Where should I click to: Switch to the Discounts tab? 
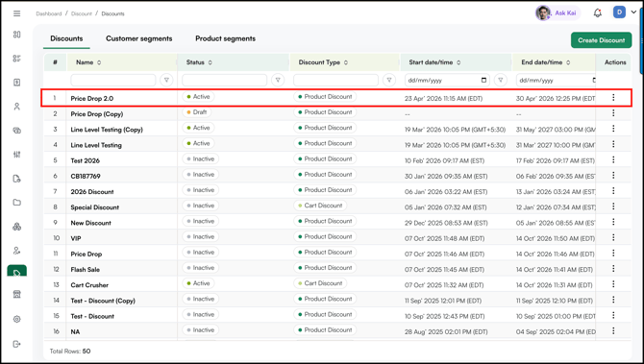(x=66, y=38)
